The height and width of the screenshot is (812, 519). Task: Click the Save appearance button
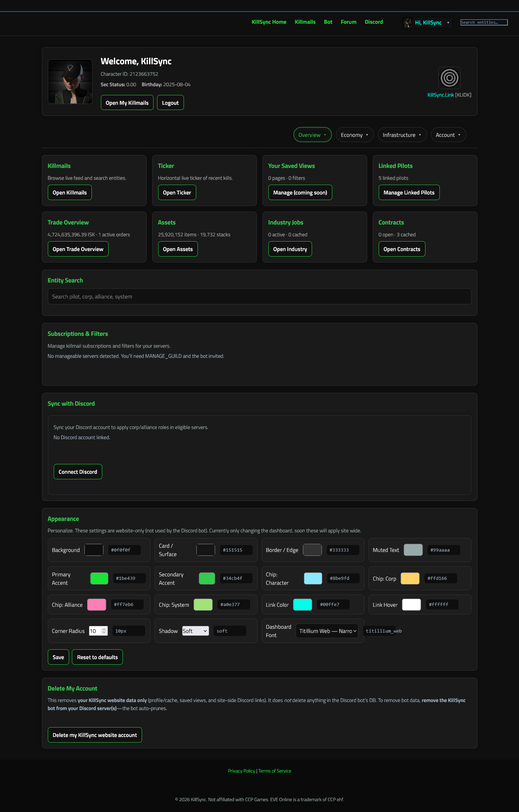click(58, 657)
